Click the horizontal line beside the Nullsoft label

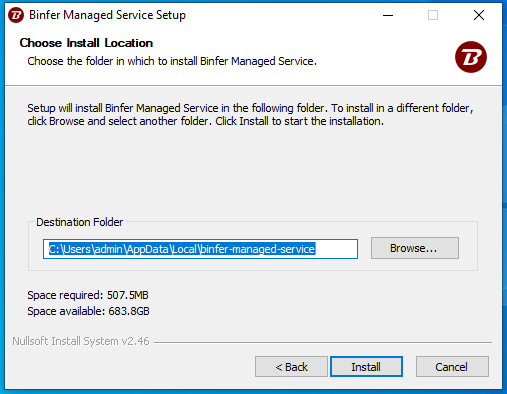pyautogui.click(x=323, y=342)
